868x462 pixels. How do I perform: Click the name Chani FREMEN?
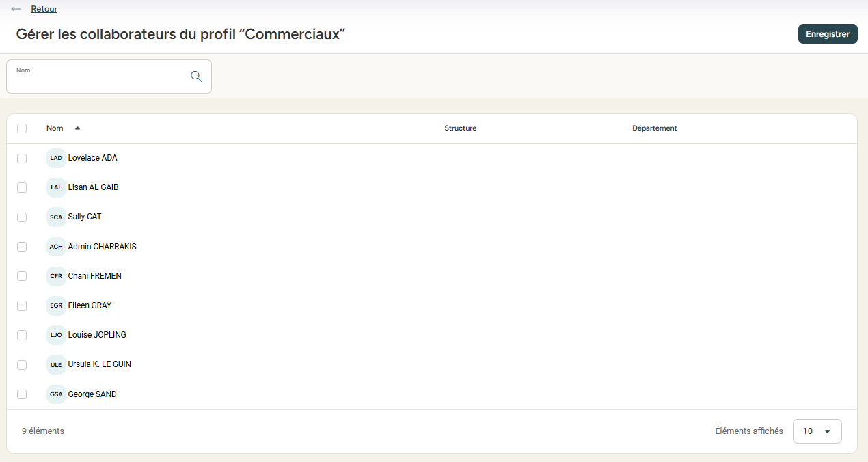[x=95, y=276]
